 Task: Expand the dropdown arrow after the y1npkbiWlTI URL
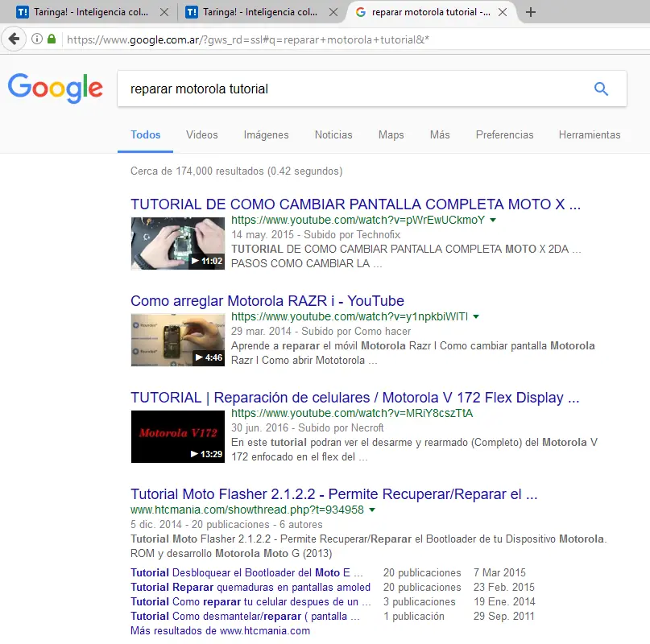(476, 316)
